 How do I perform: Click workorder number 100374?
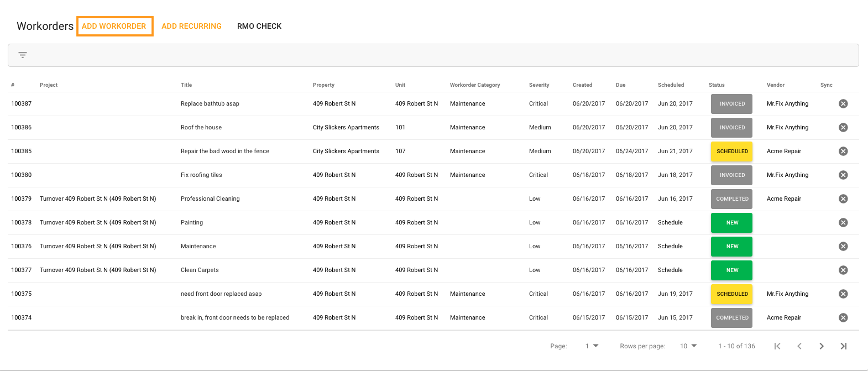pos(22,317)
